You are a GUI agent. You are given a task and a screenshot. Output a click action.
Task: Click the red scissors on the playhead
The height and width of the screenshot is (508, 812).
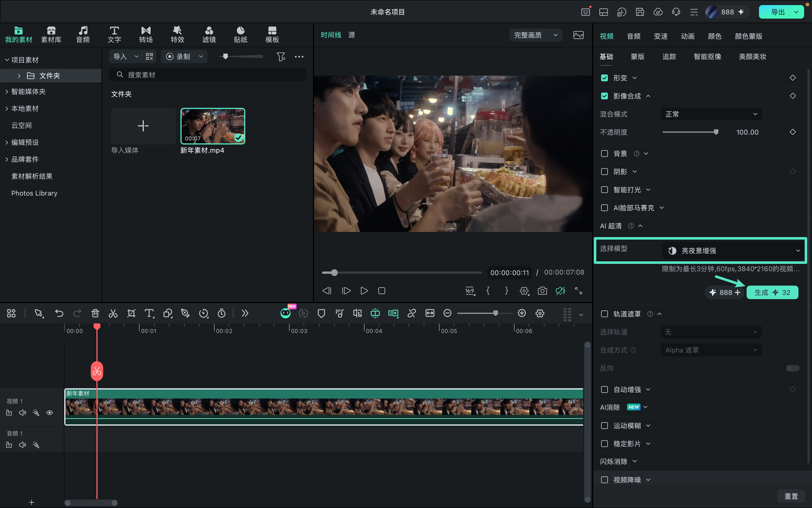coord(97,371)
